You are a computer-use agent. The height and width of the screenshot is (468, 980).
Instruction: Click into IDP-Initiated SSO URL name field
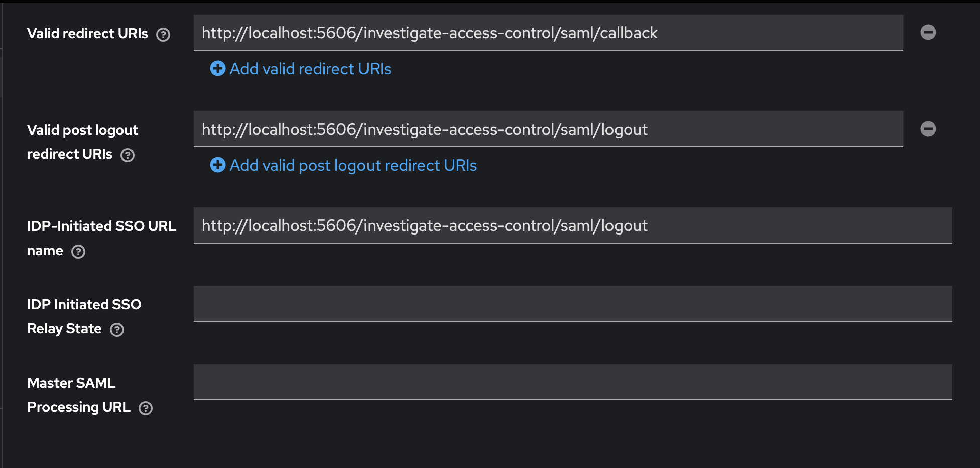click(x=572, y=225)
